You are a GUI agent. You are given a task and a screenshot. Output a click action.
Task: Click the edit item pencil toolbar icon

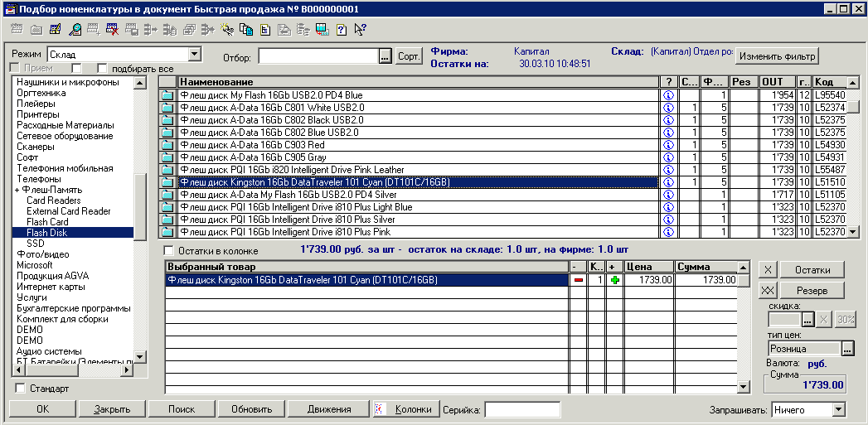(56, 29)
